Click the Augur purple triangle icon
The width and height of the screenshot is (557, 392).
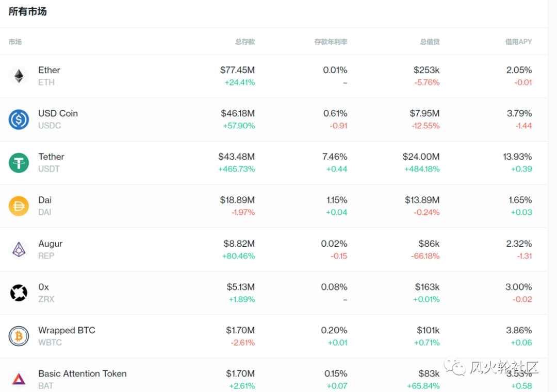(19, 249)
